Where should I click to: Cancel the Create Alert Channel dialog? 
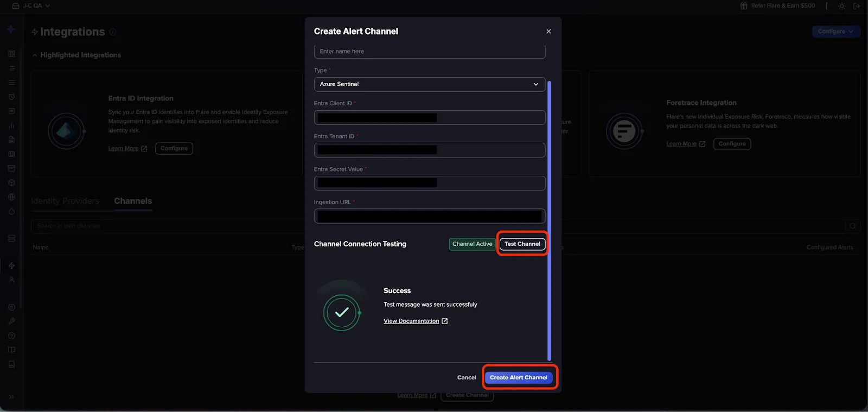pos(467,378)
